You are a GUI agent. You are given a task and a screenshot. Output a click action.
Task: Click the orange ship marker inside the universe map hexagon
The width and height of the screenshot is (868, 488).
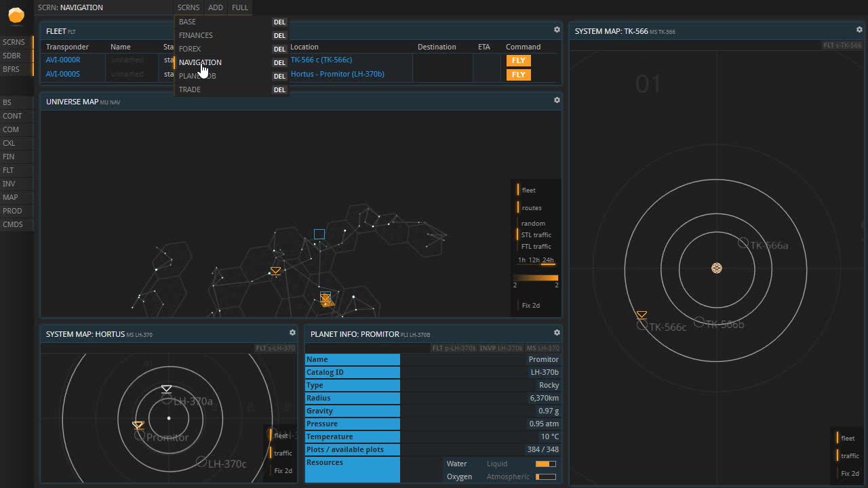275,271
